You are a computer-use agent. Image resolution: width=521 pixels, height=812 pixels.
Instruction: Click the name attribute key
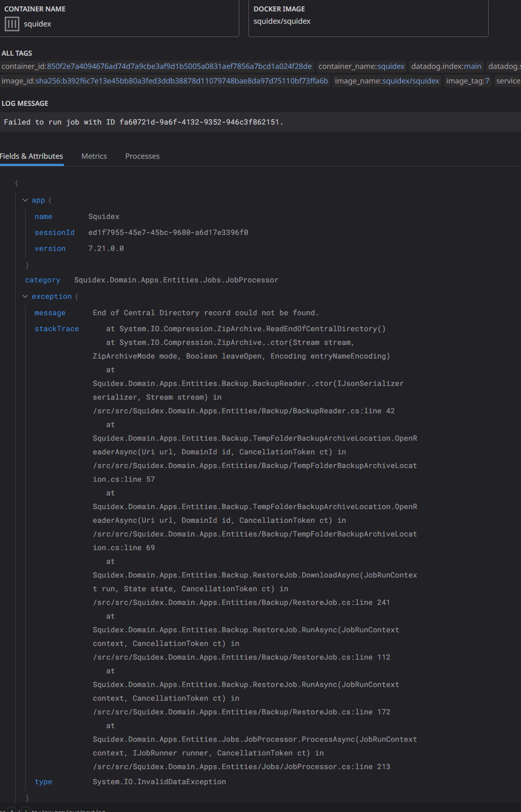click(x=43, y=217)
